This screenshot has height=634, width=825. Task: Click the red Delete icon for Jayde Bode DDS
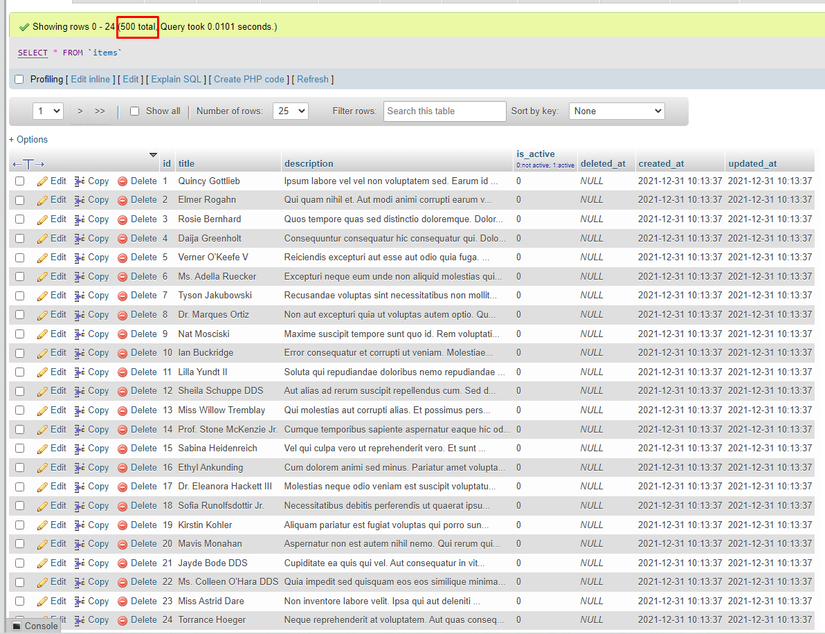tap(123, 563)
